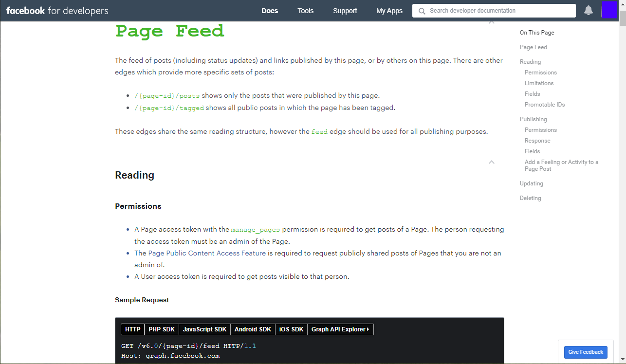
Task: Click the GET /v6.0/{page-id}/feed code line
Action: click(188, 346)
